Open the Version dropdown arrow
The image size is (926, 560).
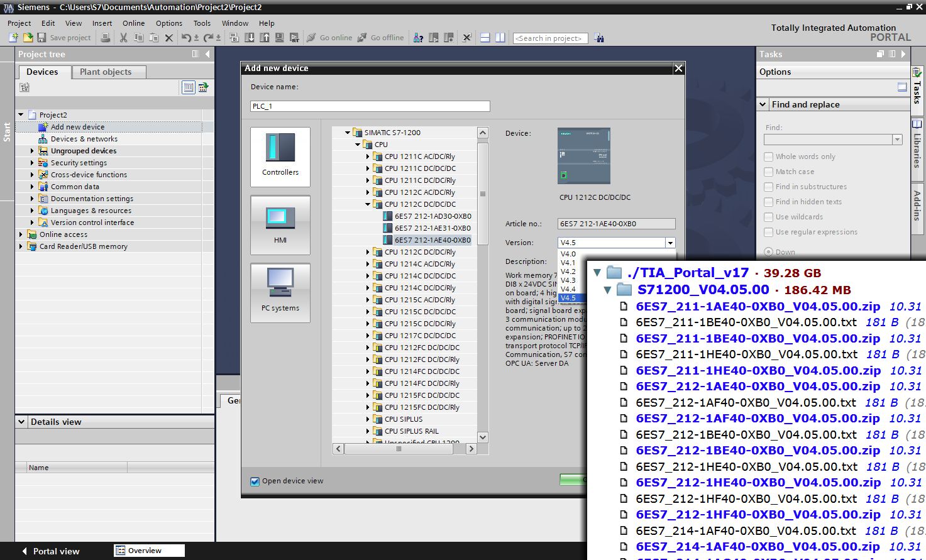coord(670,243)
